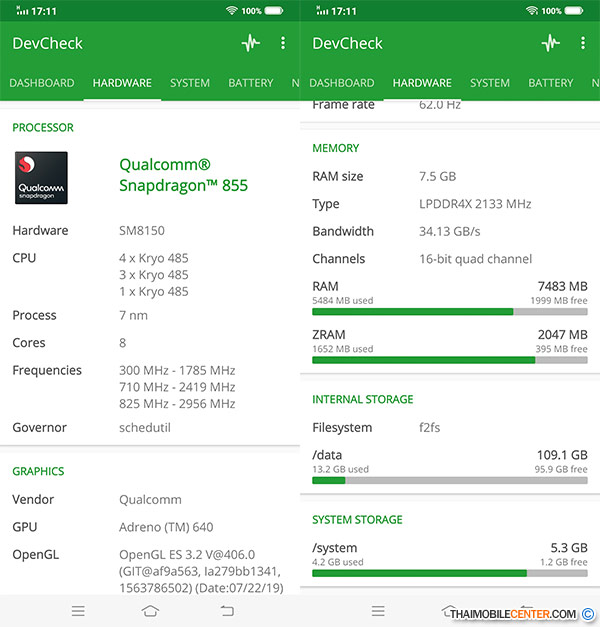
Task: Tap the Qualcomm Snapdragon logo image
Action: [x=41, y=177]
